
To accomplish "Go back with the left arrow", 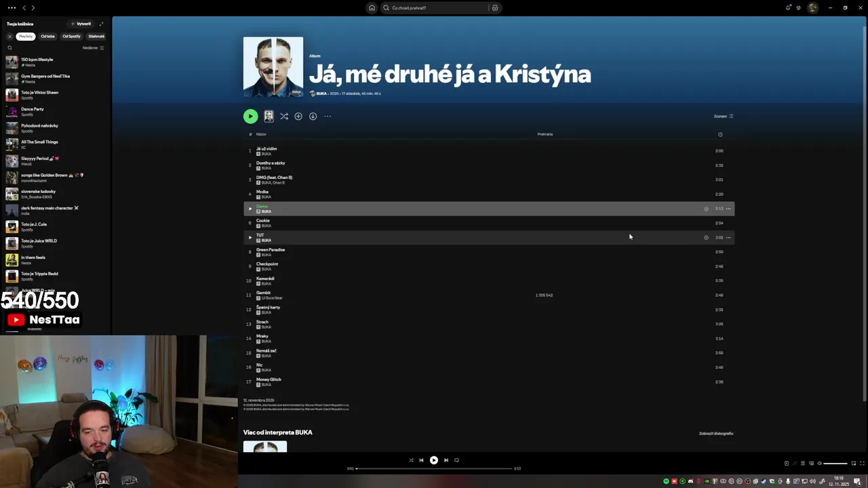I will point(24,8).
